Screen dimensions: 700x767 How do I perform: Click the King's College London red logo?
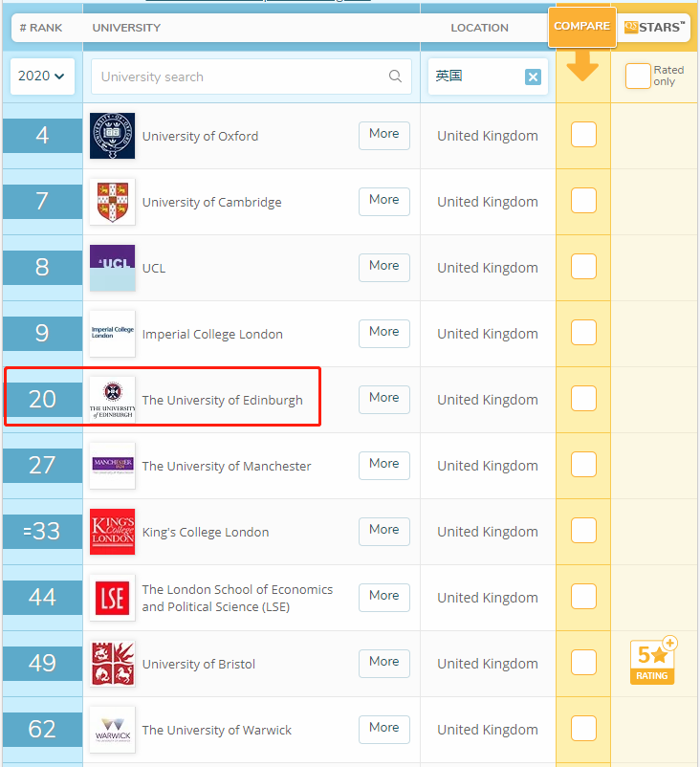pos(113,532)
